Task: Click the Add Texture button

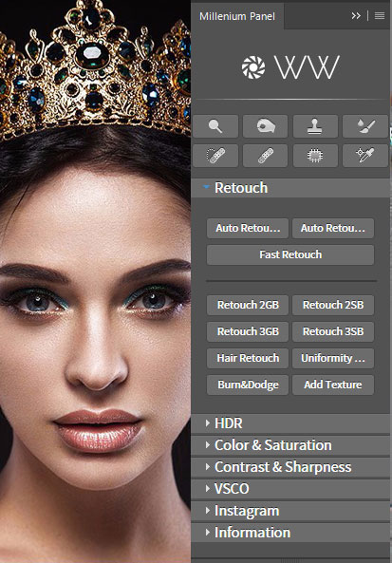Action: pos(333,385)
